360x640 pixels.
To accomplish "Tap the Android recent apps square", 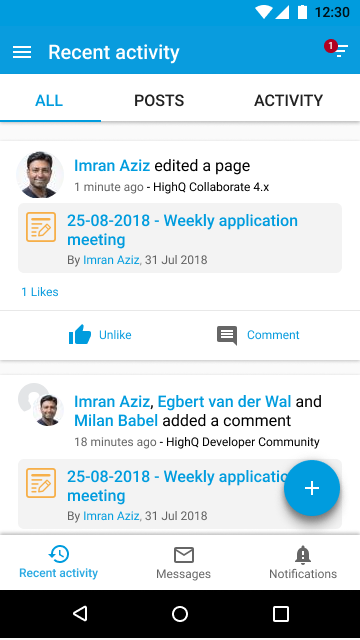I will 281,614.
